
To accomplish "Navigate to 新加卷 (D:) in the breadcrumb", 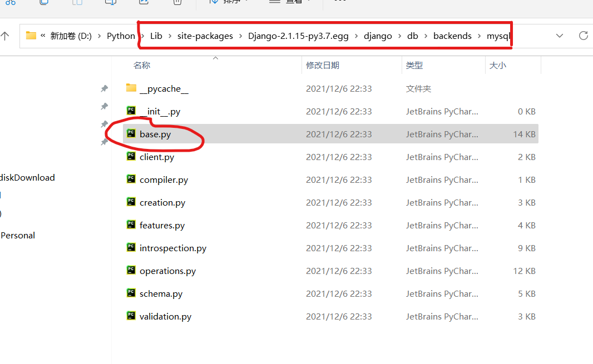I will click(x=71, y=36).
